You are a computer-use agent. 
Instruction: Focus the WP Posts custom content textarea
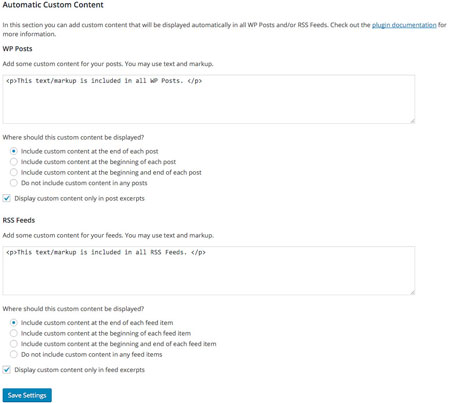tap(209, 99)
